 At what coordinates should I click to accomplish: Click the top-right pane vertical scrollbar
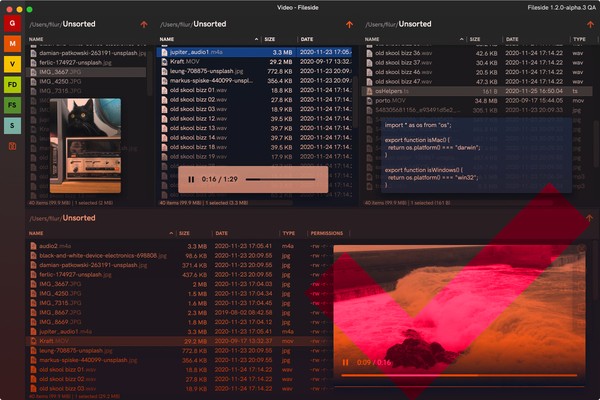click(597, 144)
